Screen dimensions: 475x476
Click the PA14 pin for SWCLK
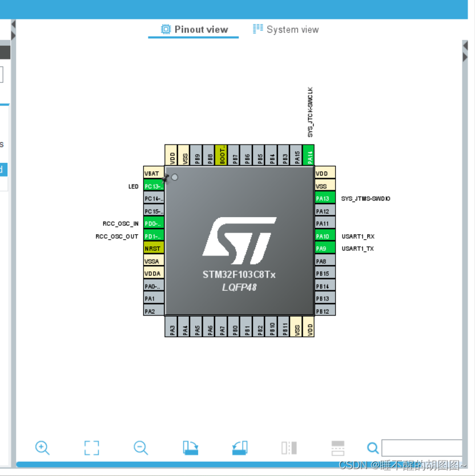click(x=308, y=155)
